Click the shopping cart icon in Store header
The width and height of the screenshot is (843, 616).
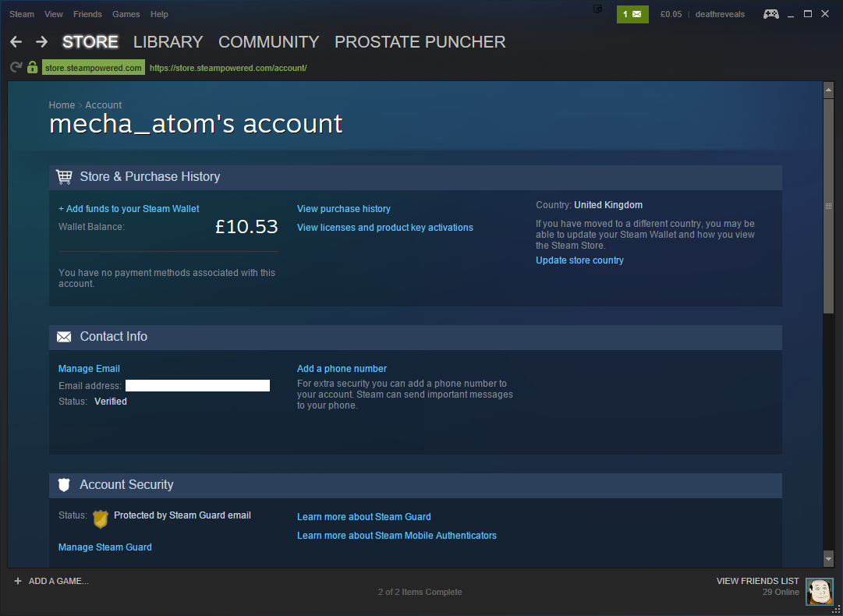pyautogui.click(x=64, y=177)
